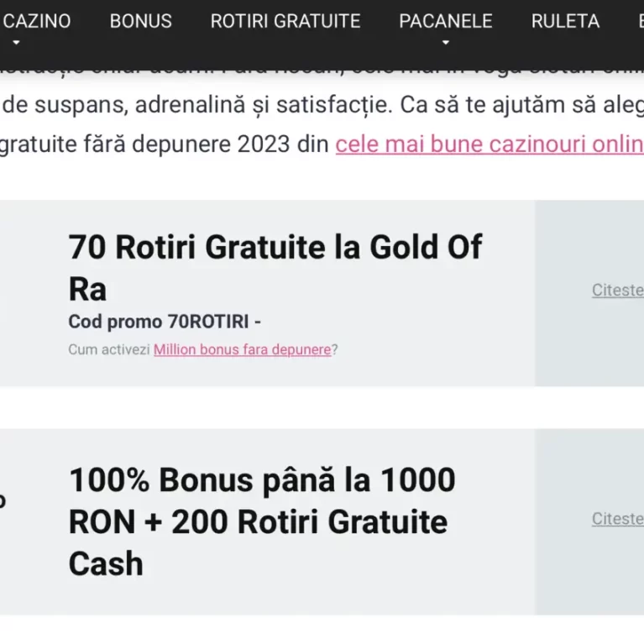Expand the PACANELE dropdown arrow
Image resolution: width=644 pixels, height=644 pixels.
click(x=446, y=42)
